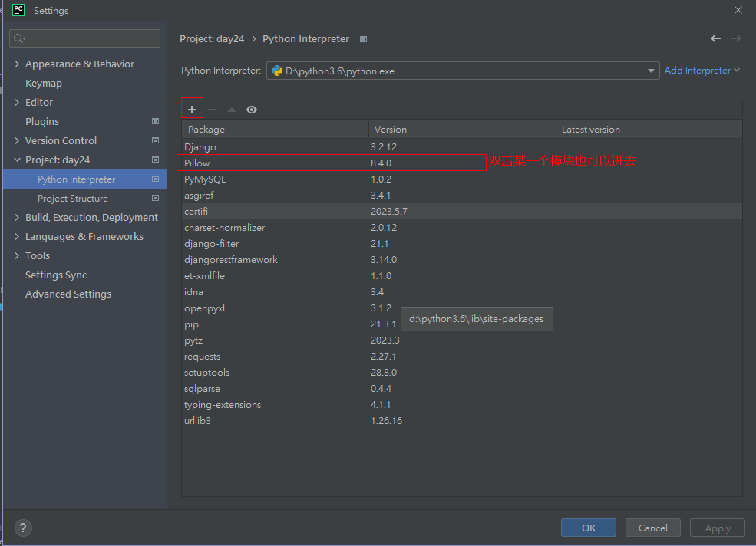
Task: Expand the Version Control section
Action: 18,140
